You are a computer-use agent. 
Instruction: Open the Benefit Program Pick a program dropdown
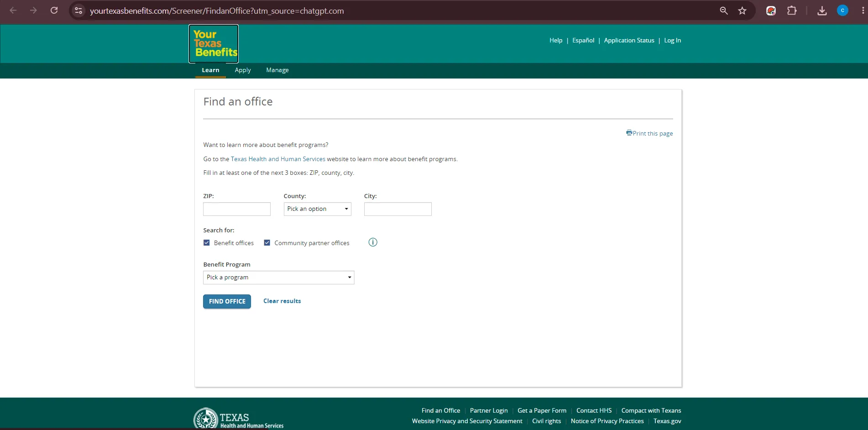[x=278, y=278]
